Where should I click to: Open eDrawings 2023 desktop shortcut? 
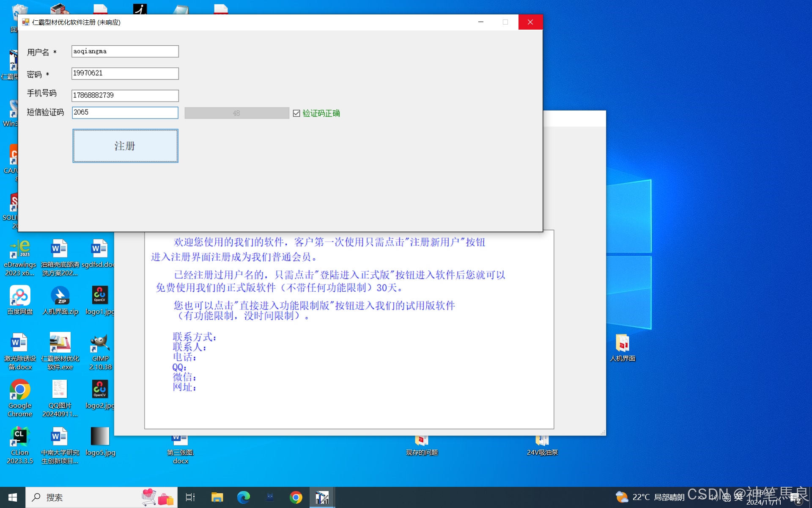pyautogui.click(x=20, y=249)
